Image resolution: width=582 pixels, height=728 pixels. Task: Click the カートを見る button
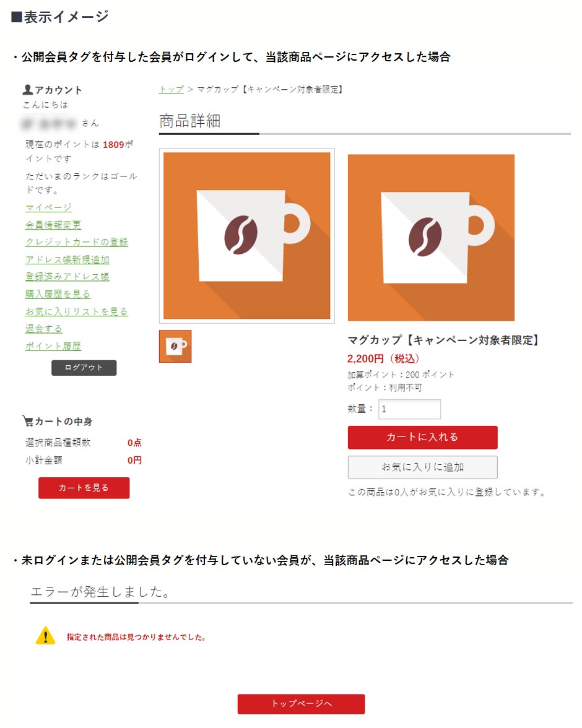pyautogui.click(x=84, y=488)
